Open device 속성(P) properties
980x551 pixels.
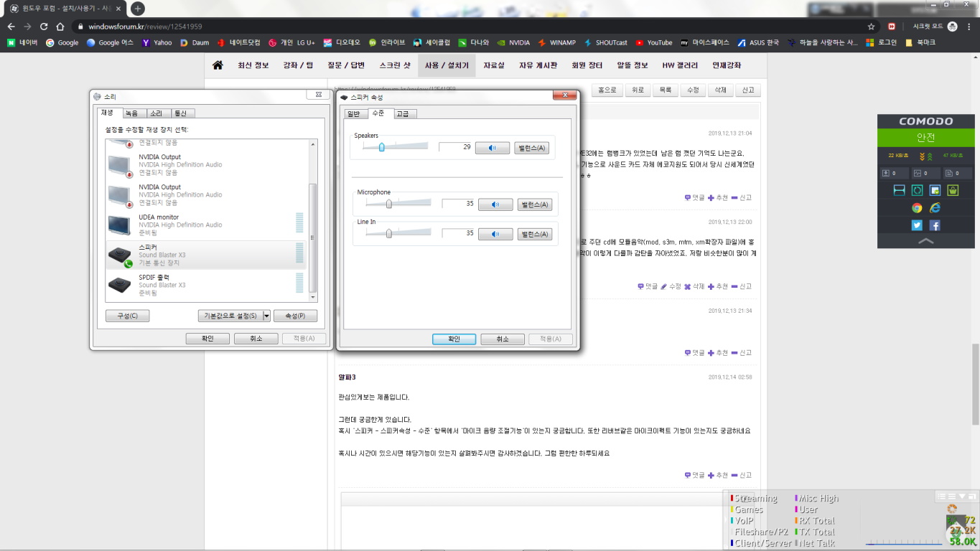pos(295,316)
